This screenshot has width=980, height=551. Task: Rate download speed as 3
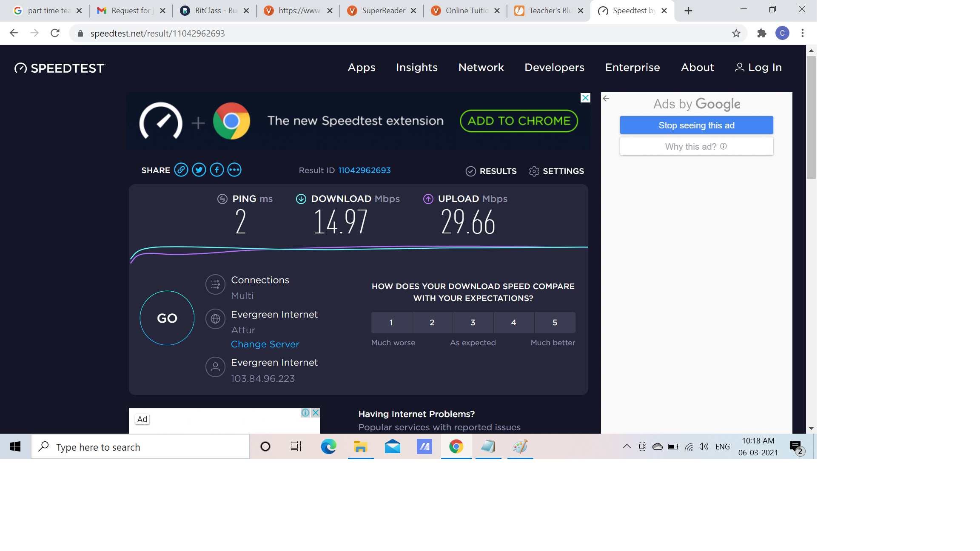coord(473,323)
